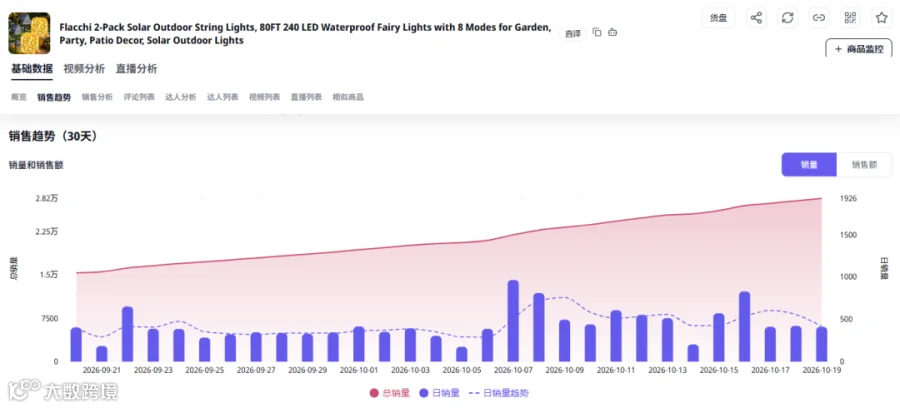Go to the 概览 sub-tab
Viewport: 900px width, 408px height.
click(x=19, y=97)
